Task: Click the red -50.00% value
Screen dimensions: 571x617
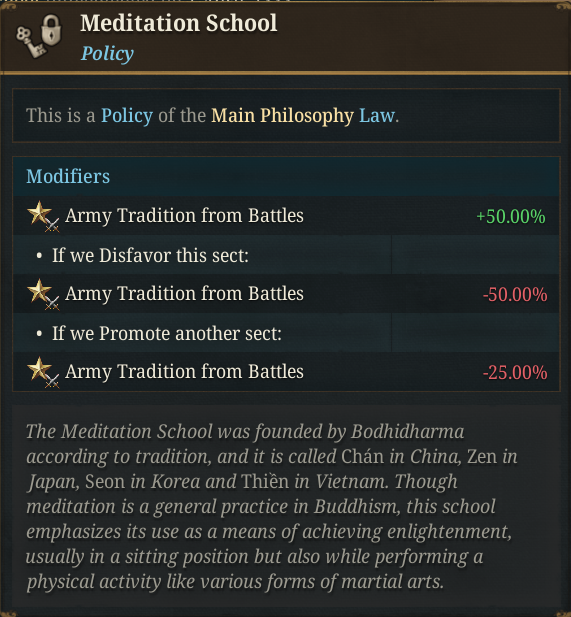Action: 515,294
